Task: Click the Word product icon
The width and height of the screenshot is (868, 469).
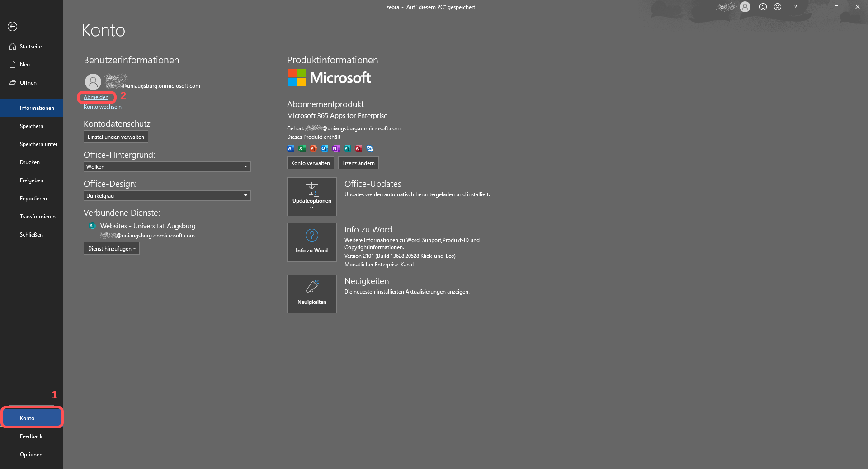Action: click(x=291, y=148)
